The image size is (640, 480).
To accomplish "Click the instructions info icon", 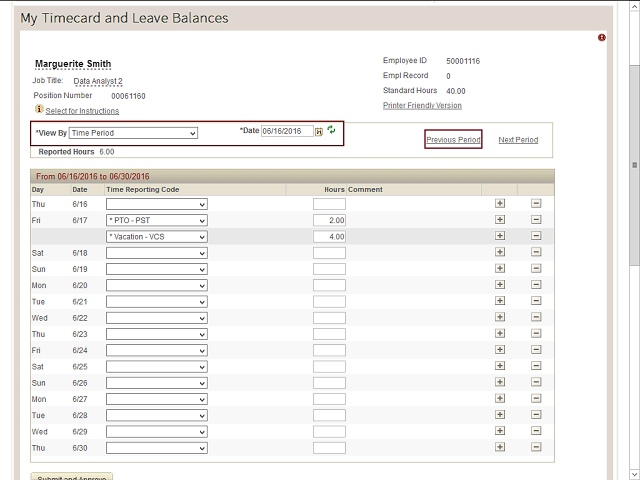I will point(39,109).
